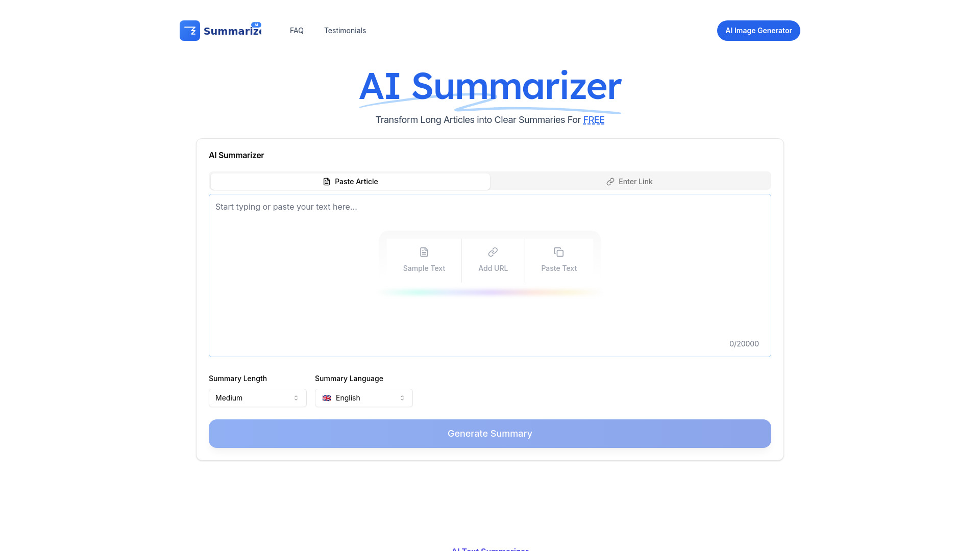Viewport: 980px width, 551px height.
Task: Click the AI Image Generator button icon
Action: [758, 30]
